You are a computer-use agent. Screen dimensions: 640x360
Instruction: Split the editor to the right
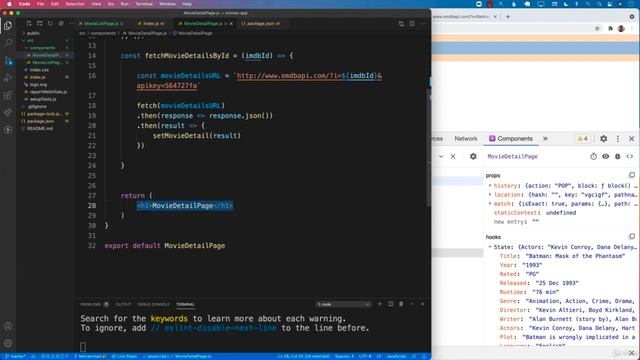412,24
